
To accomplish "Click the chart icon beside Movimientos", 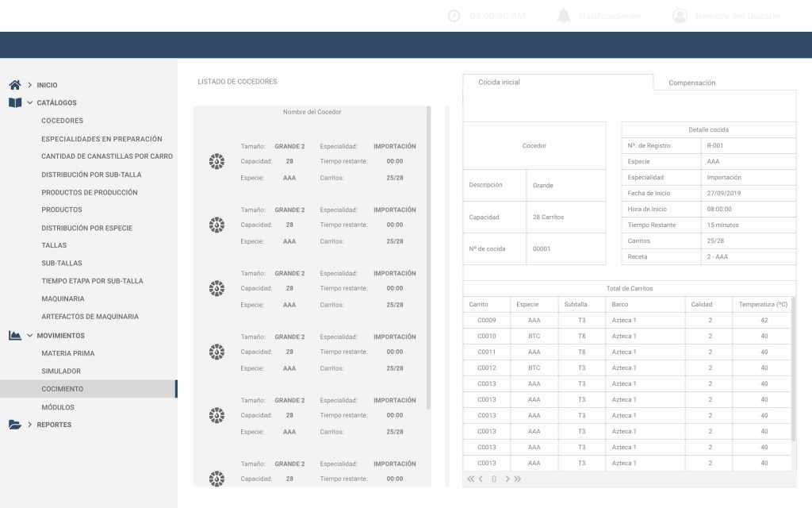I will click(x=14, y=336).
